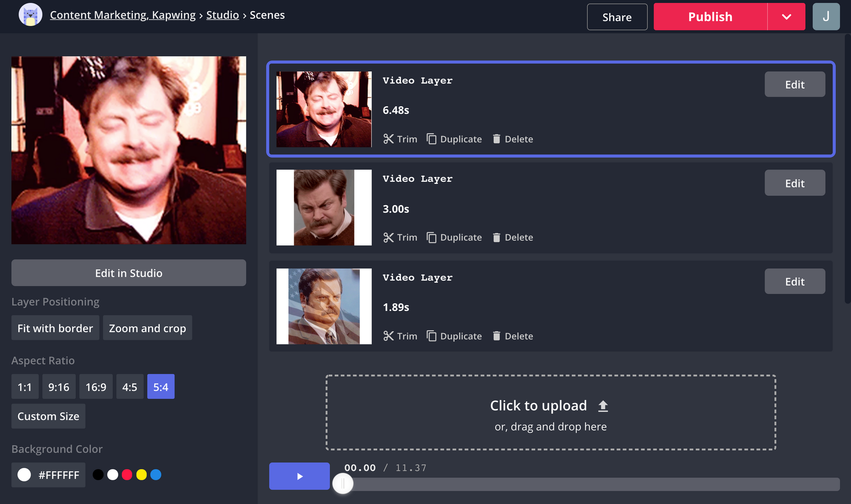Viewport: 851px width, 504px height.
Task: Click the Delete trash icon on the 6.48s layer
Action: [496, 139]
